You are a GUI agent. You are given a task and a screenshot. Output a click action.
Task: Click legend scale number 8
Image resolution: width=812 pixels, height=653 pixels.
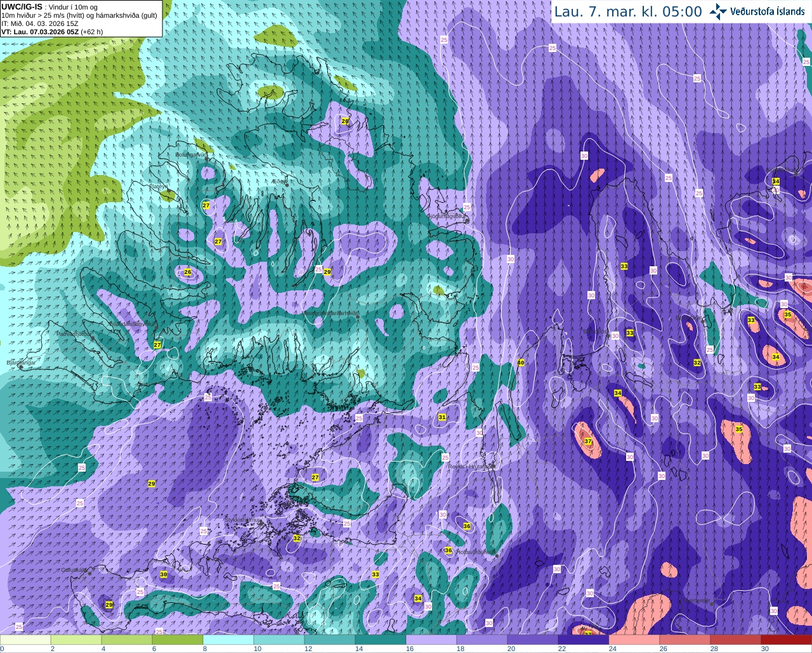point(205,649)
